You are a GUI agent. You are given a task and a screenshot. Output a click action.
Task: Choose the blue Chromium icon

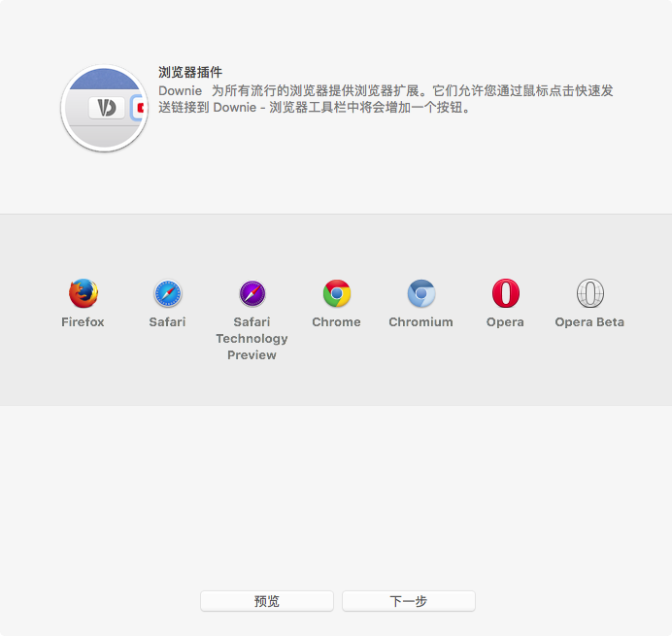coord(420,293)
